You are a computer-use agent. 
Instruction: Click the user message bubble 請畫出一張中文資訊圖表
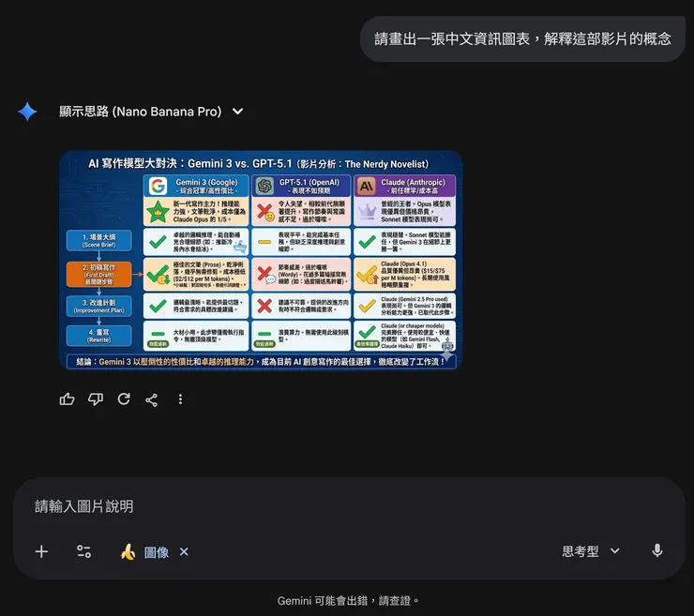click(x=522, y=39)
